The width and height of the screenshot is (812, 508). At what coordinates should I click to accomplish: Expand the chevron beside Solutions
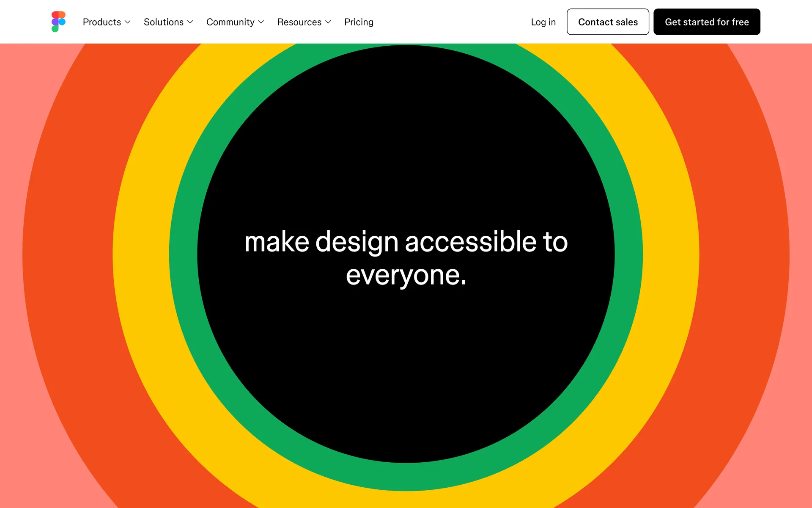tap(190, 22)
